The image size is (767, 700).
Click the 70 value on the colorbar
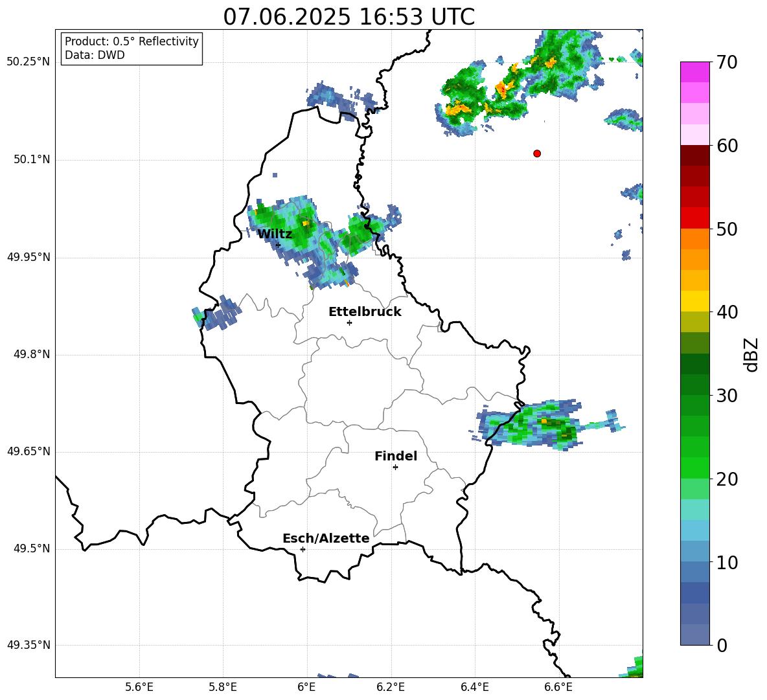tap(727, 63)
